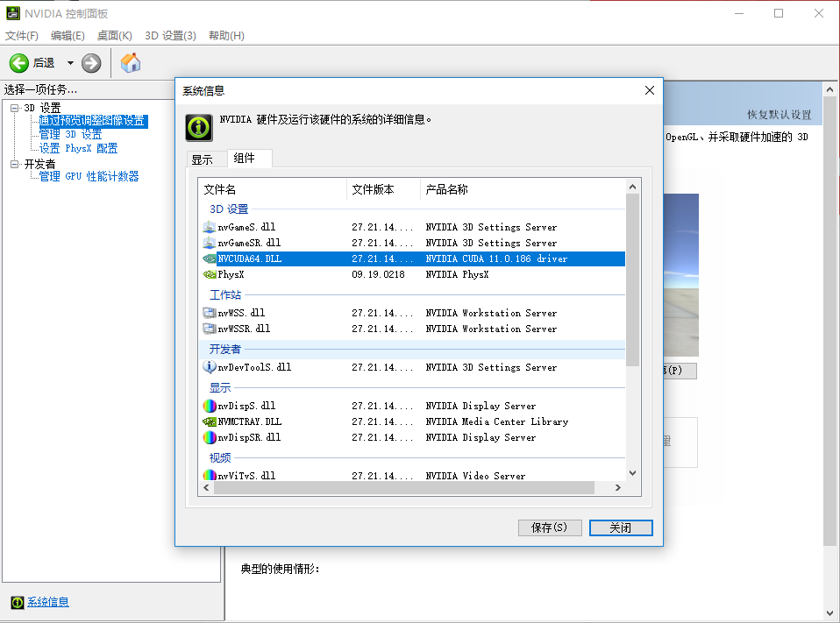This screenshot has height=623, width=840.
Task: Click the list scroll down arrow
Action: [x=633, y=473]
